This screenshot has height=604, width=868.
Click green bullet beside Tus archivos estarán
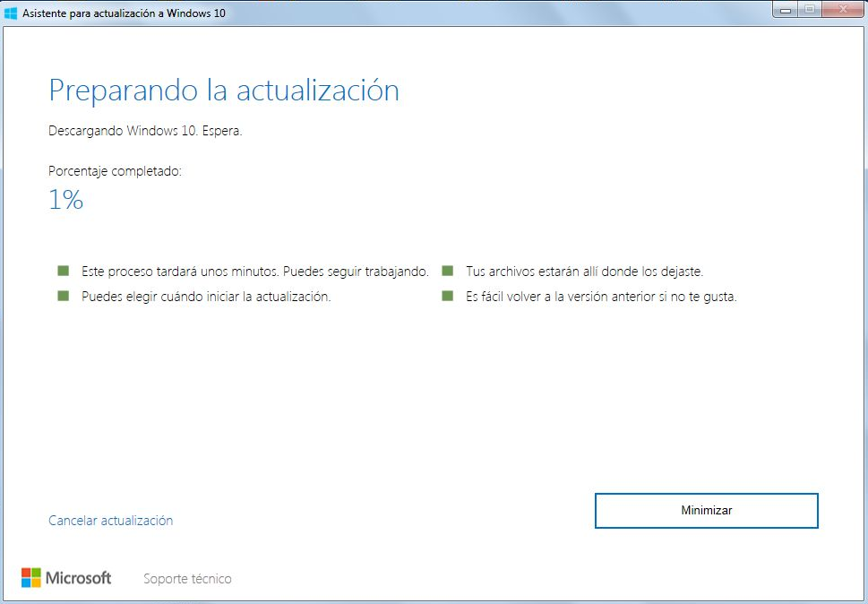[x=448, y=271]
